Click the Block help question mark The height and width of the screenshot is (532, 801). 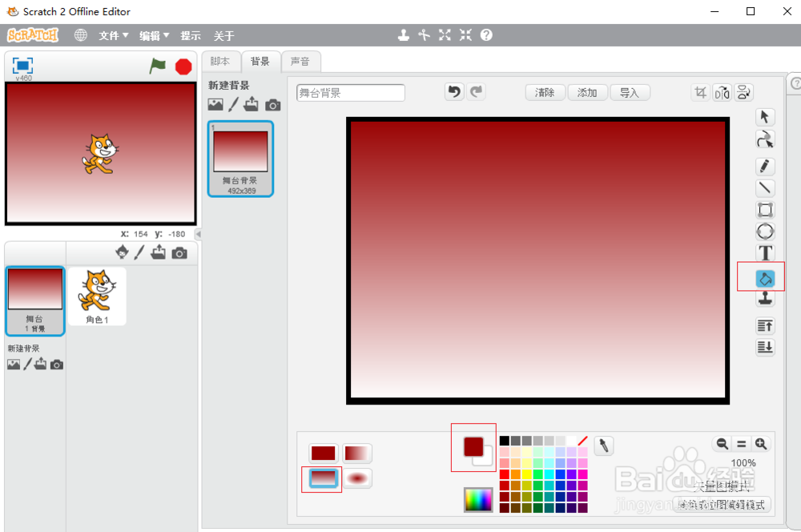pos(486,34)
